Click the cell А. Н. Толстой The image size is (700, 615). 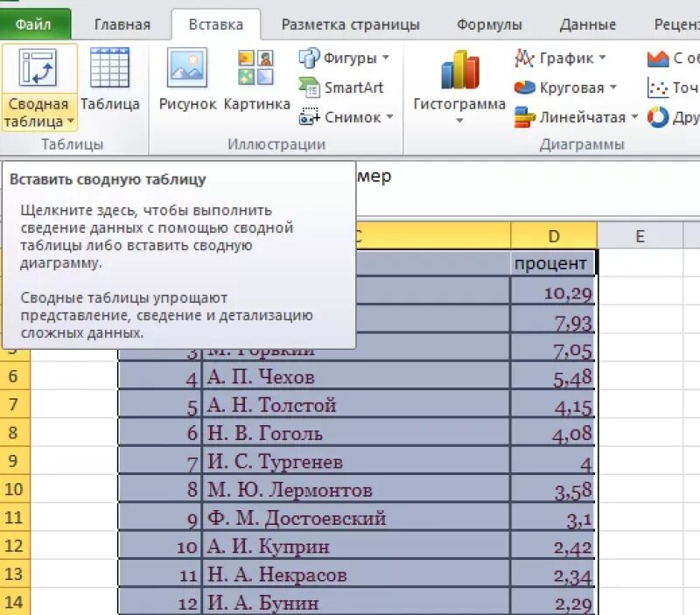pyautogui.click(x=356, y=404)
